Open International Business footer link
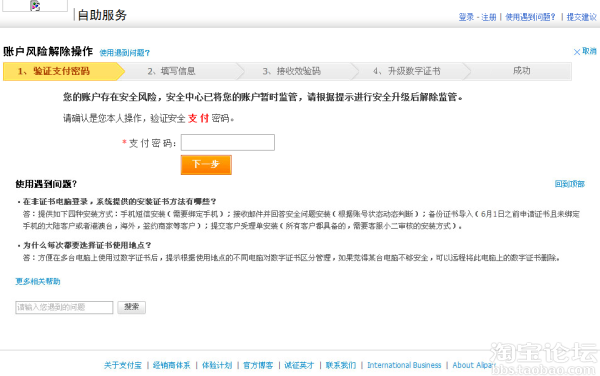This screenshot has height=376, width=600. 404,365
